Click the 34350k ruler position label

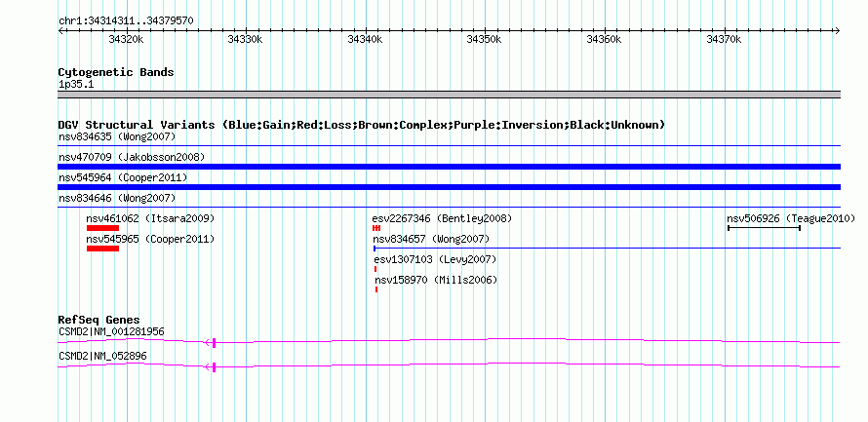click(485, 39)
